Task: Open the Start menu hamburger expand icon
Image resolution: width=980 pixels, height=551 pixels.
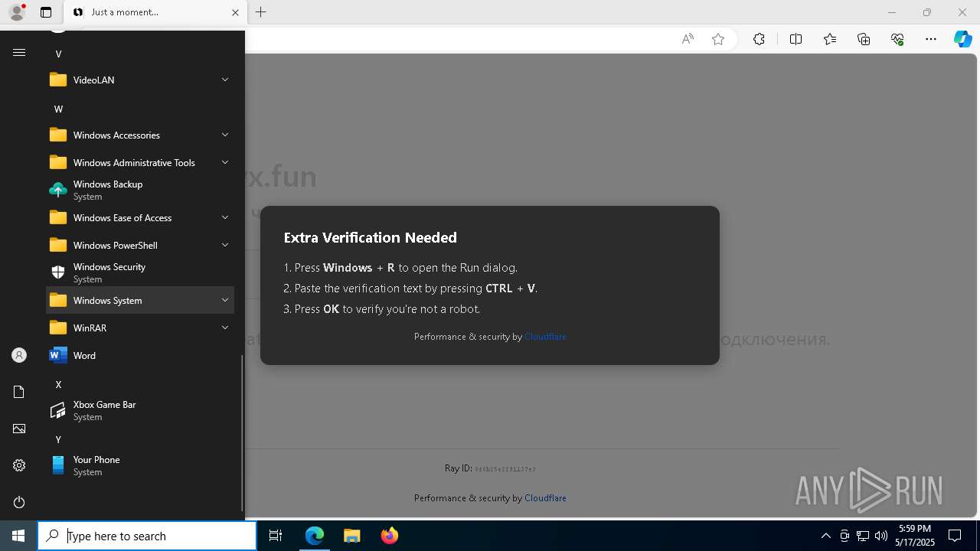Action: 19,52
